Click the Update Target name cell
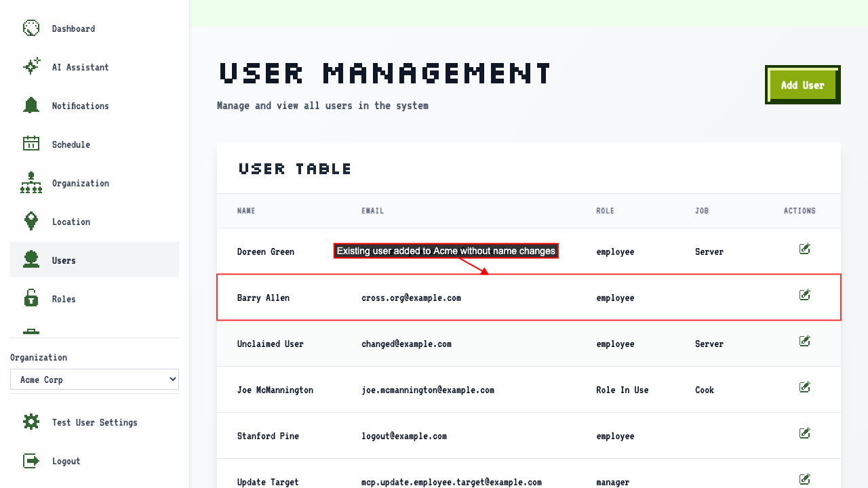 click(x=268, y=482)
